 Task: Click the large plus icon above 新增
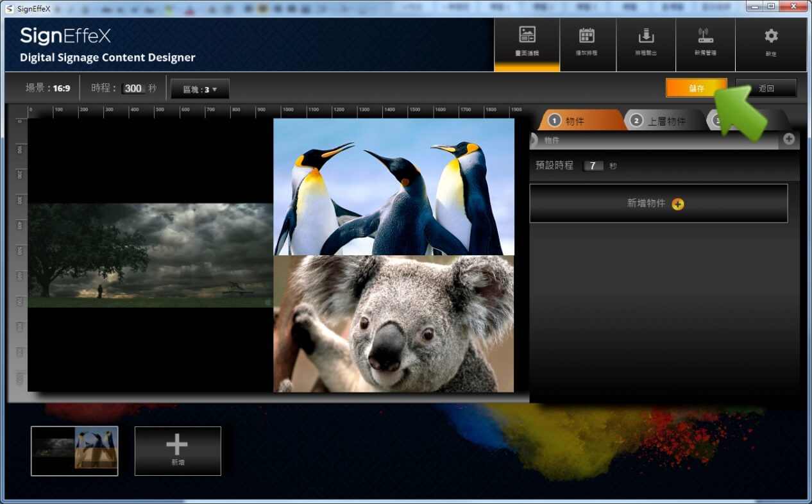tap(177, 445)
